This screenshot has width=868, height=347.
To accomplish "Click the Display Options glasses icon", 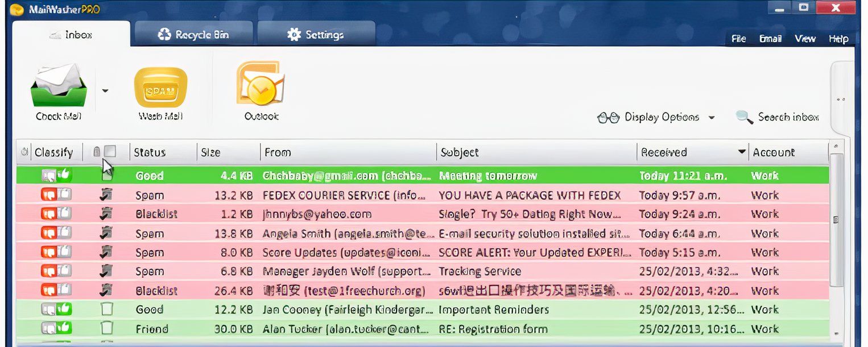I will (608, 118).
